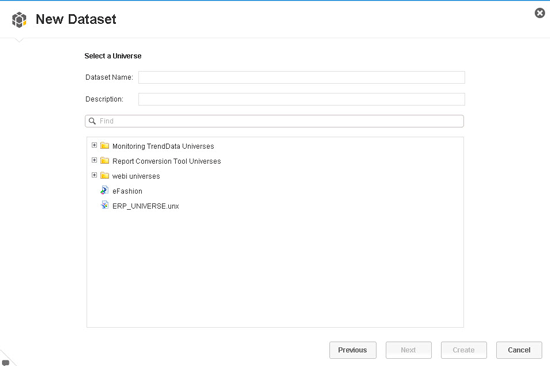Click the eFashion universe icon

coord(105,190)
